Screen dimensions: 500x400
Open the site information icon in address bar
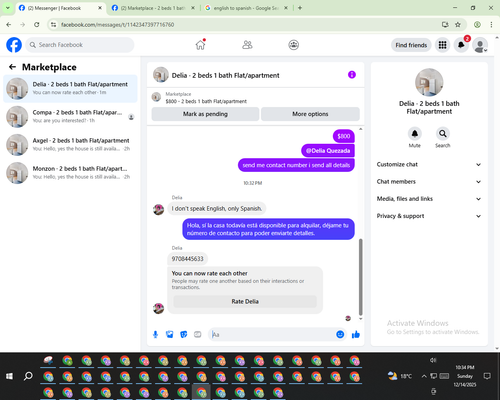[53, 24]
